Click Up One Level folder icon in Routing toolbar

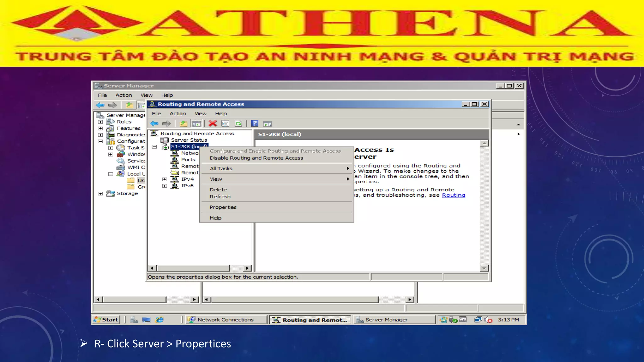pos(183,123)
